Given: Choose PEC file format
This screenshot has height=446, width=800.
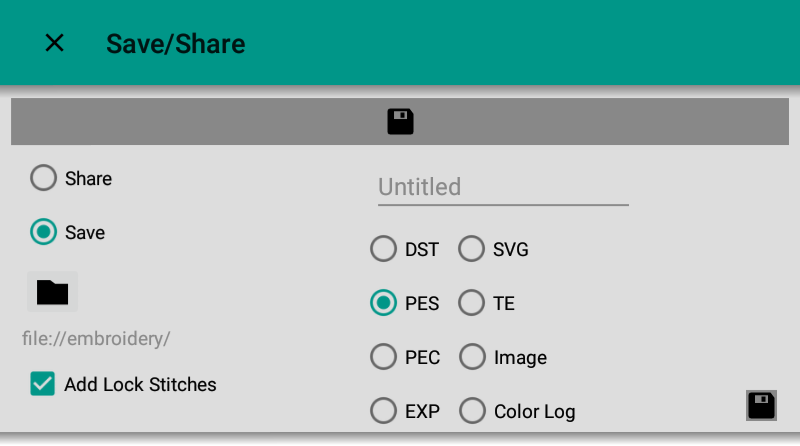Looking at the screenshot, I should 383,357.
